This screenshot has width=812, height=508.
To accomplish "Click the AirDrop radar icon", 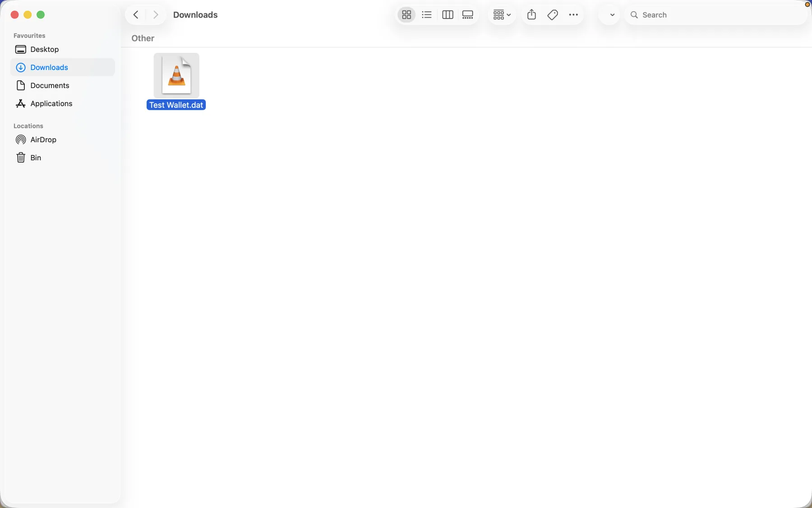I will click(20, 140).
